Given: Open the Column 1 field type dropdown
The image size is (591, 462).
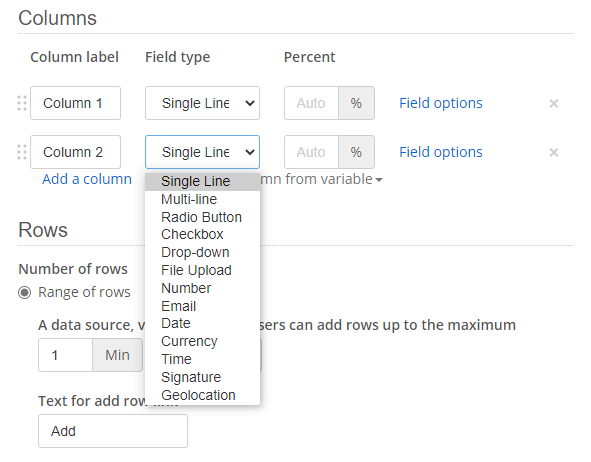Looking at the screenshot, I should [202, 103].
